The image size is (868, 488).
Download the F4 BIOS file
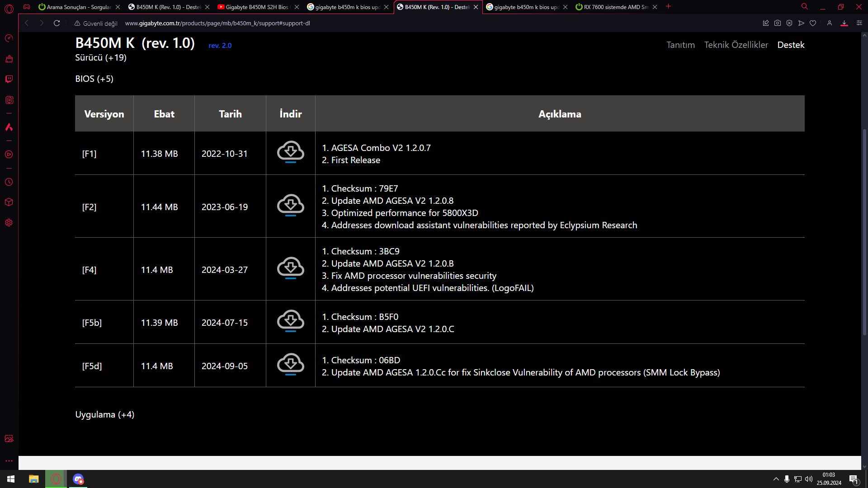(291, 268)
